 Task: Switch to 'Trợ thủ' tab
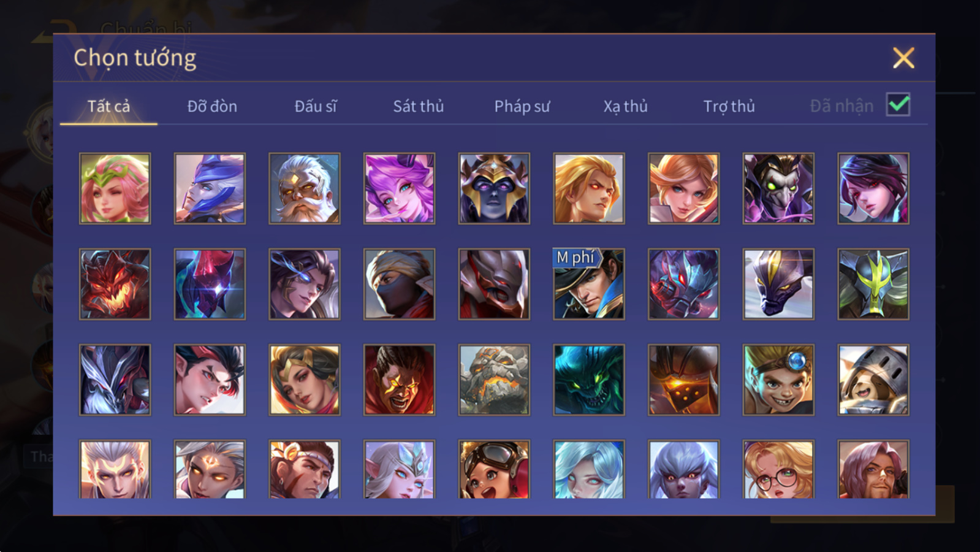pyautogui.click(x=729, y=106)
